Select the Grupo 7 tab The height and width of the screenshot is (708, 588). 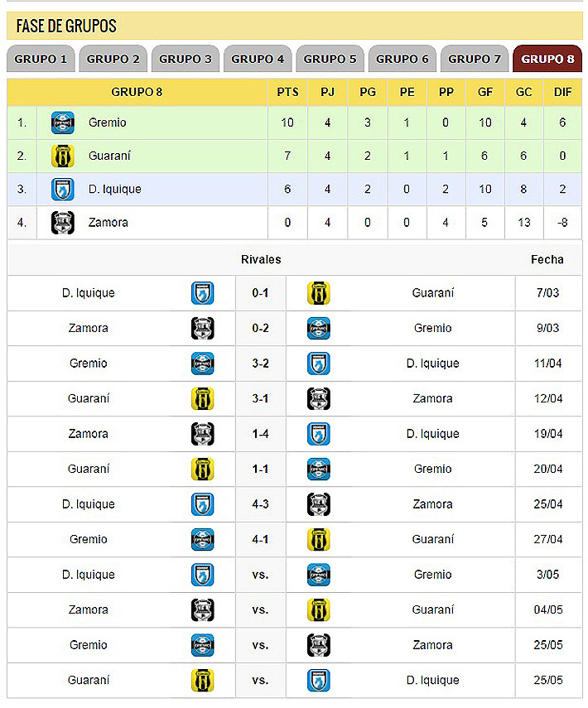[x=475, y=59]
